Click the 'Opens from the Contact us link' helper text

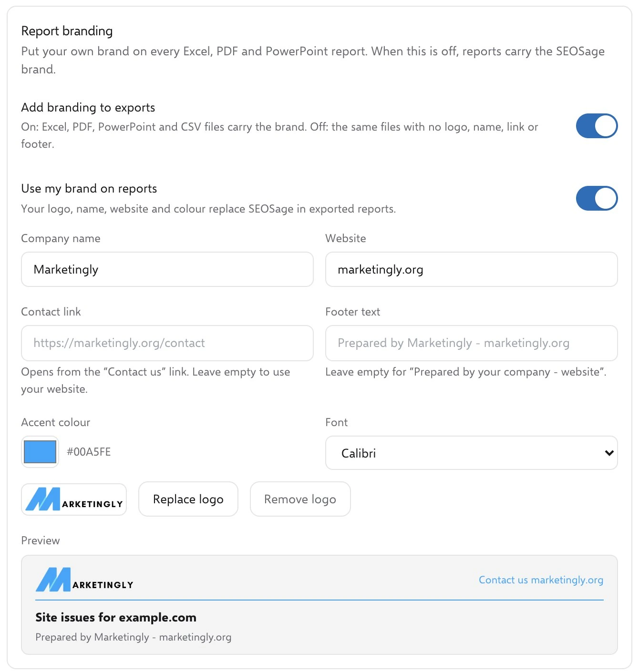coord(155,380)
